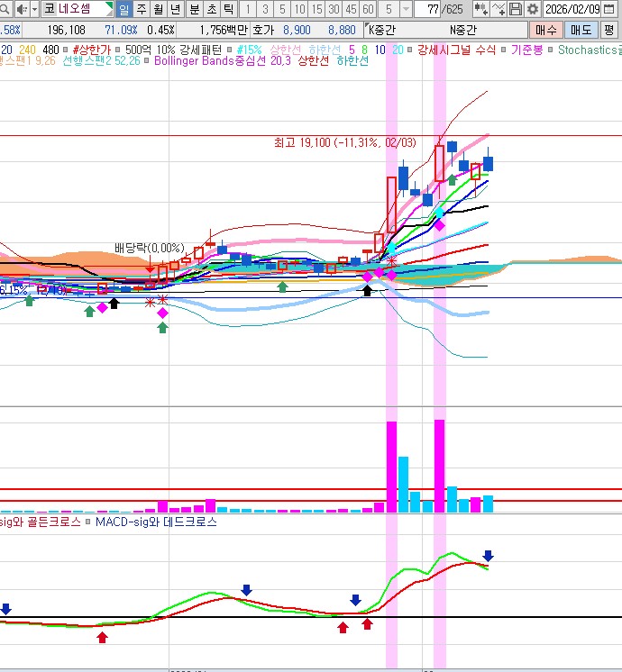This screenshot has width=622, height=672.
Task: Click the Bollinger Bands중심선 20,3 legend
Action: [x=222, y=61]
